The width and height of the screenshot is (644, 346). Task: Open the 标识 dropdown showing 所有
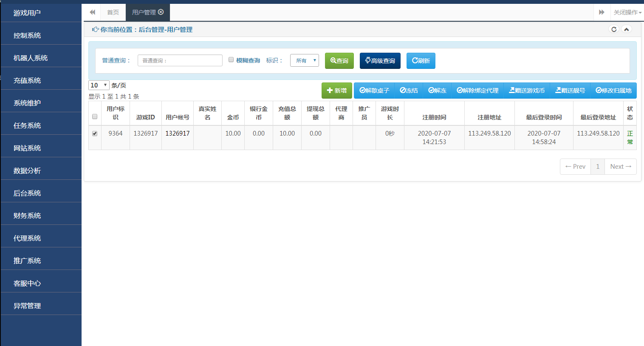pos(304,60)
